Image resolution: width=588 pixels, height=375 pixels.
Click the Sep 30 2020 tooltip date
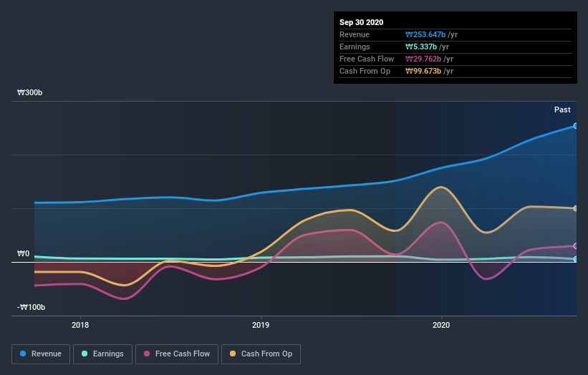[x=362, y=22]
